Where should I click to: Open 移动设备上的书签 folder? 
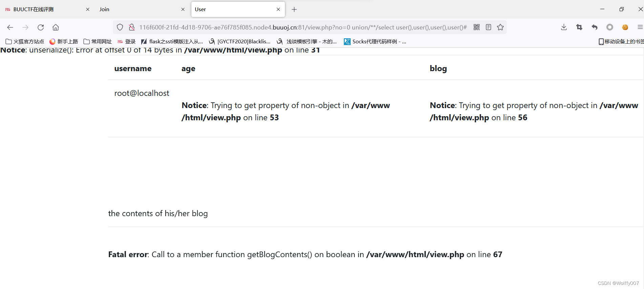click(x=621, y=42)
